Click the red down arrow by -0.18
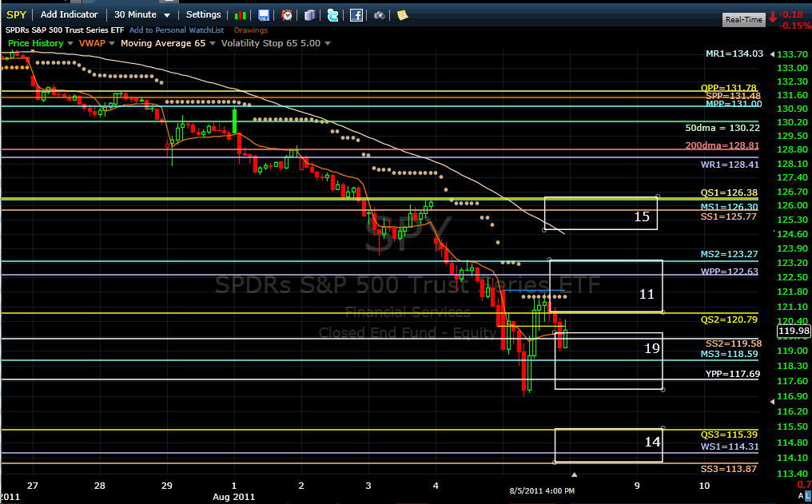The width and height of the screenshot is (812, 504). pyautogui.click(x=773, y=17)
